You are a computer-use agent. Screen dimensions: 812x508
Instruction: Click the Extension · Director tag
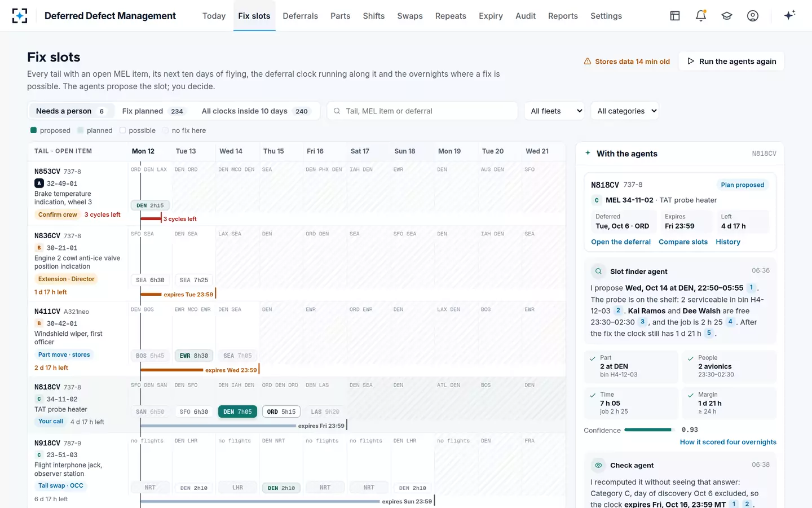[66, 279]
